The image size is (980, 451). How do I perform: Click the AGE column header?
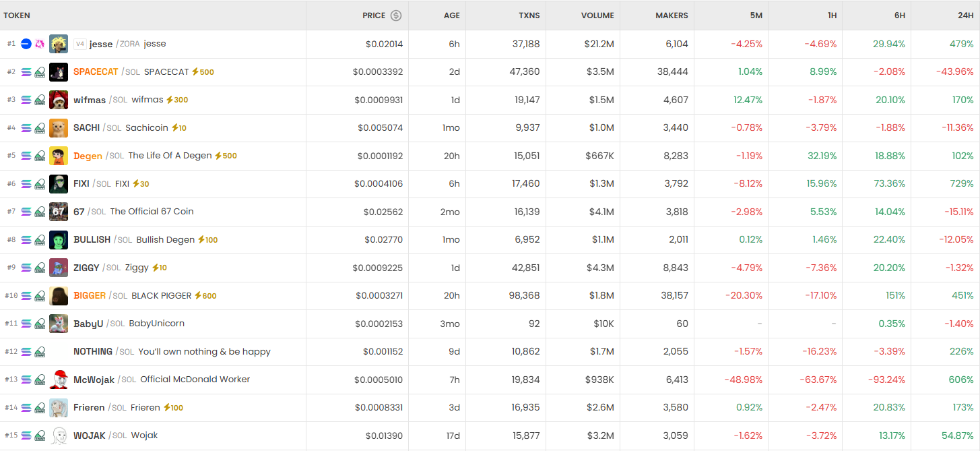[x=451, y=16]
